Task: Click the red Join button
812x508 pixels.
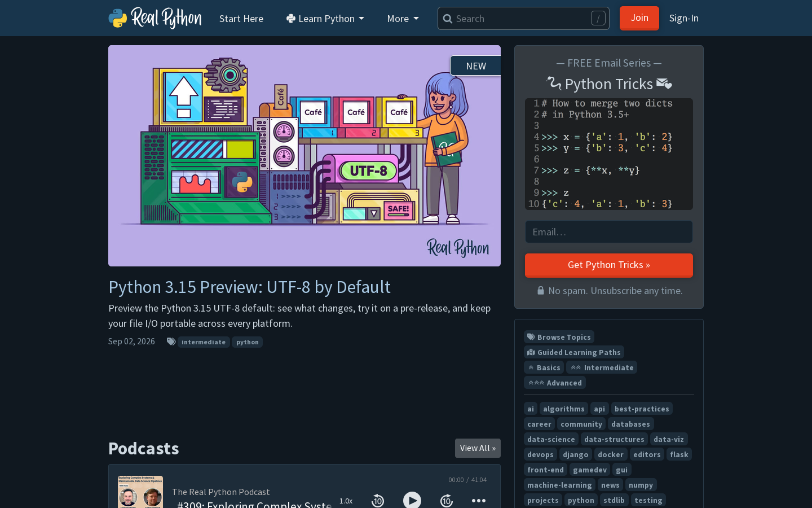Action: click(x=639, y=18)
